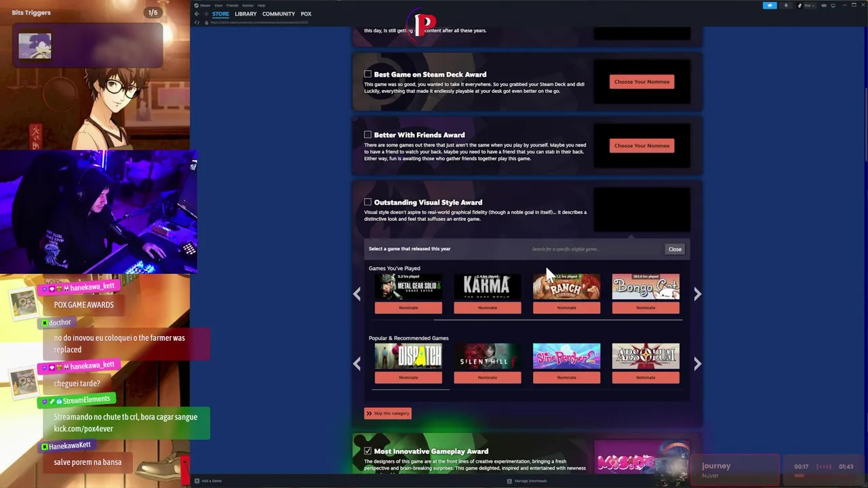Image resolution: width=868 pixels, height=488 pixels.
Task: Open the MiSide nominee thumbnail
Action: [x=641, y=458]
